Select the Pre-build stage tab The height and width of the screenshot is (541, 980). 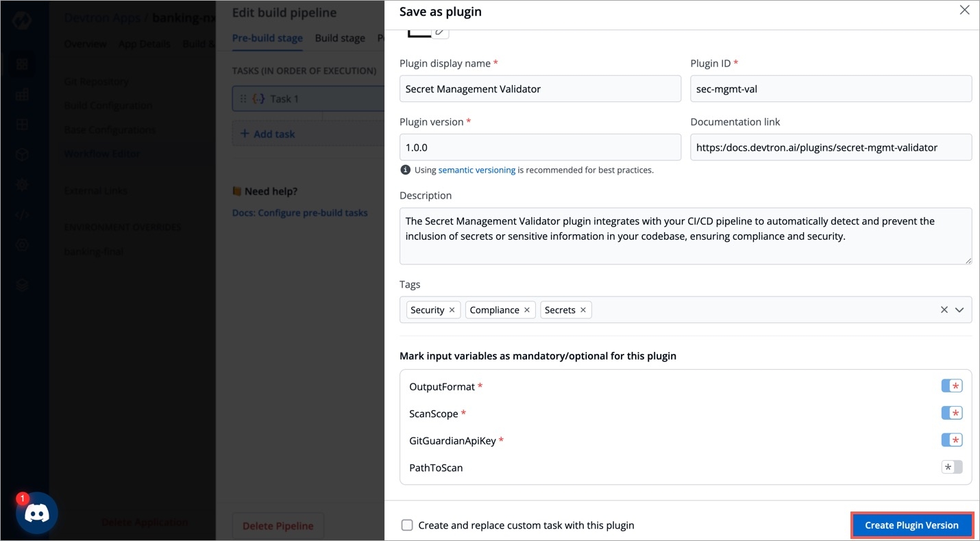pos(267,38)
